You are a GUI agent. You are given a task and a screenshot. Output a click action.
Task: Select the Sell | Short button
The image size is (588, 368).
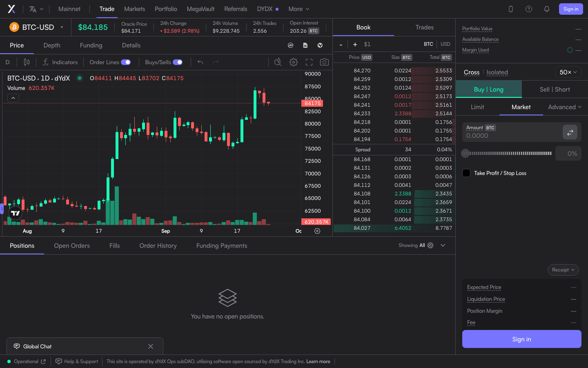tap(555, 90)
